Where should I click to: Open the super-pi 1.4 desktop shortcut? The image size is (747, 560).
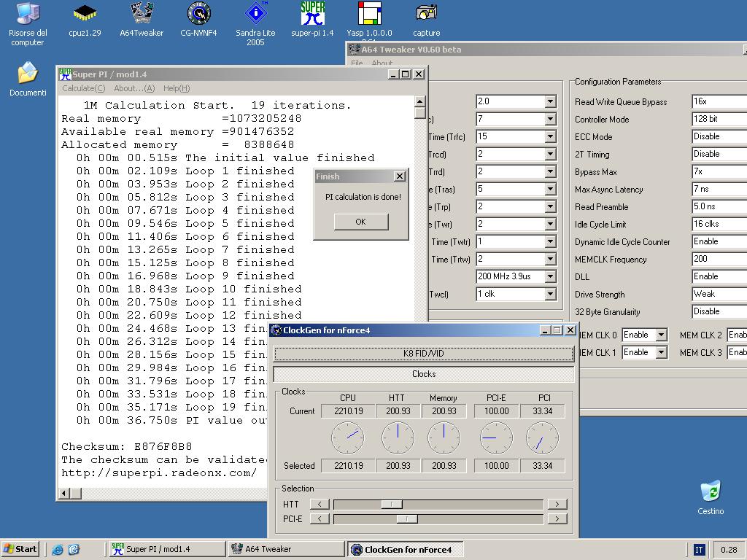point(312,15)
